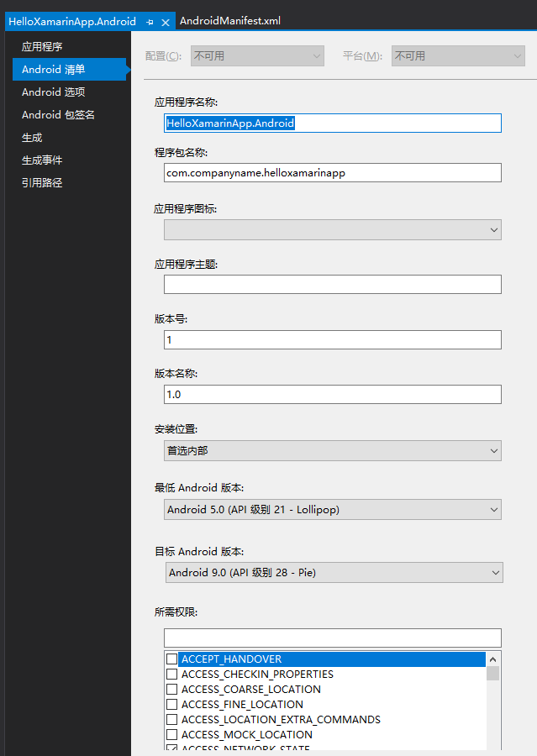Open the 生成事件 page
537x756 pixels.
click(42, 160)
